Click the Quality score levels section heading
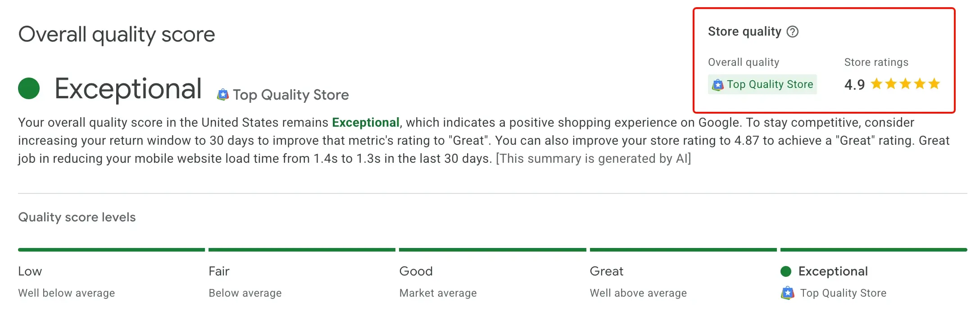 point(77,217)
